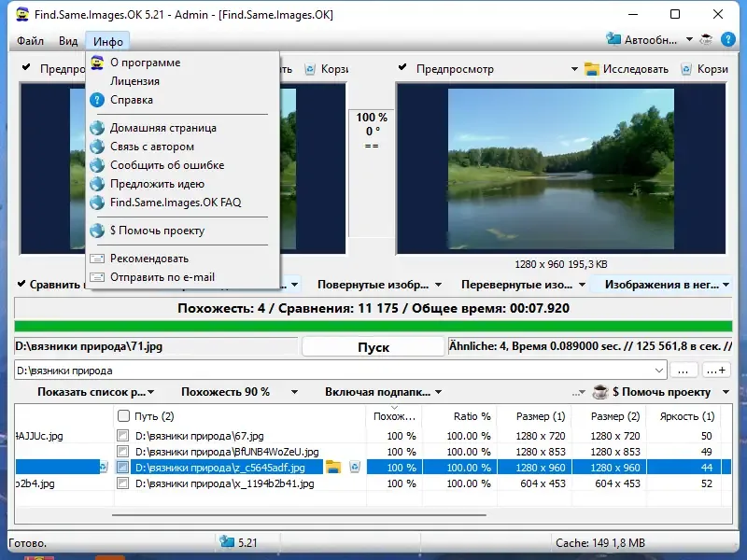
Task: Click the folder icon beside Исследовать
Action: click(x=592, y=69)
